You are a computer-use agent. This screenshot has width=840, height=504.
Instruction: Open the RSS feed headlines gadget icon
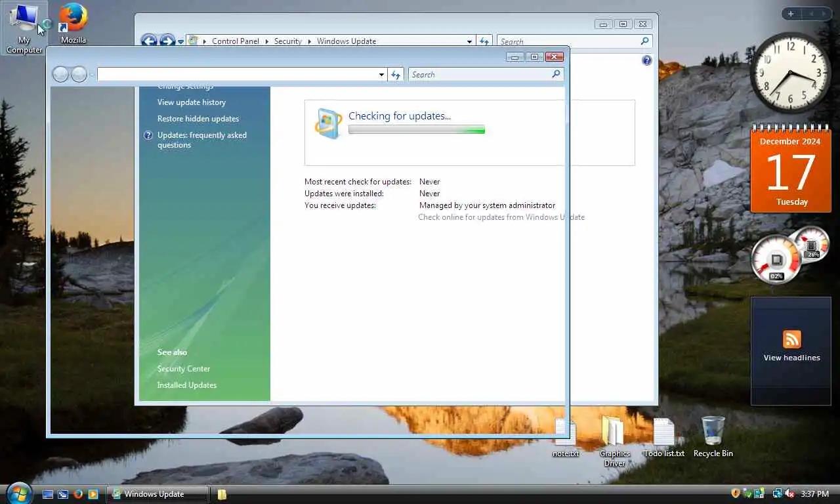coord(792,339)
